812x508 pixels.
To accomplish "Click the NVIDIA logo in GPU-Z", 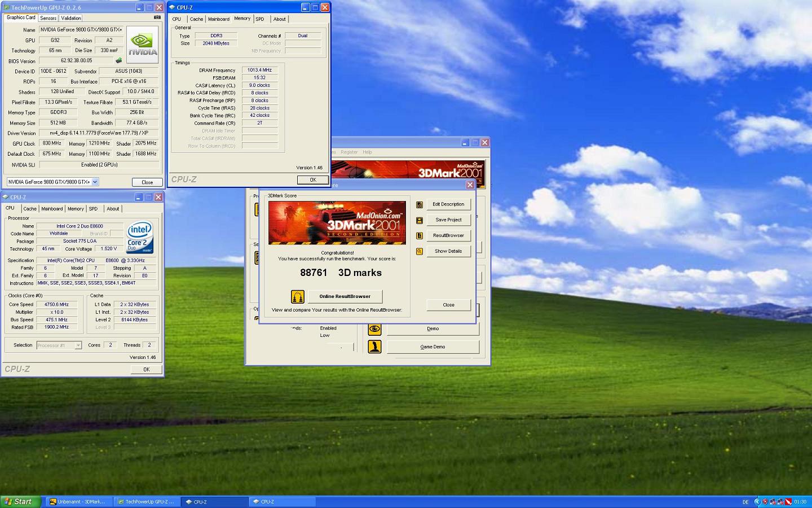I will tap(142, 44).
